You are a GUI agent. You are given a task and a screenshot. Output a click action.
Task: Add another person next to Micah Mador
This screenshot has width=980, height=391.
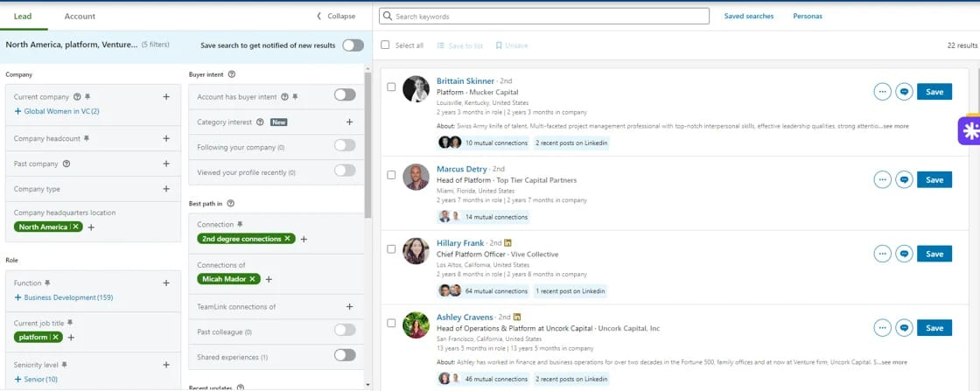coord(269,279)
